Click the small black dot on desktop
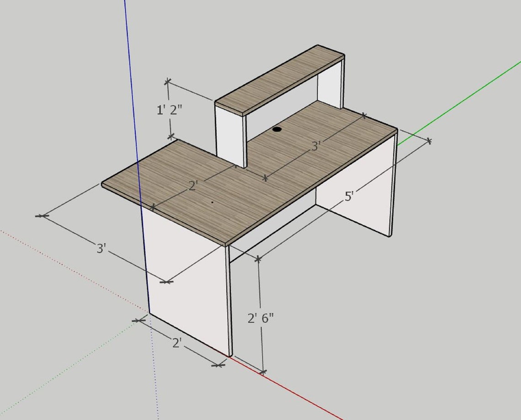The width and height of the screenshot is (521, 420). click(213, 202)
